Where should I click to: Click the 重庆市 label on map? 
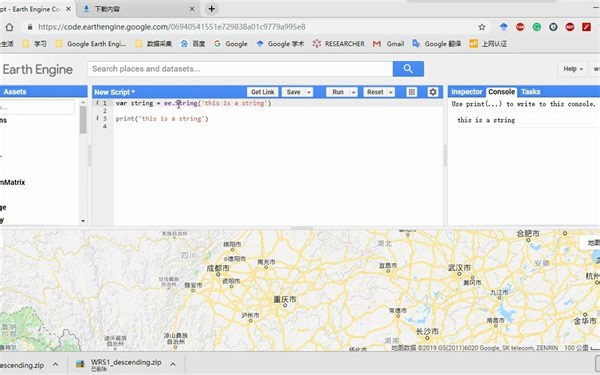point(285,300)
